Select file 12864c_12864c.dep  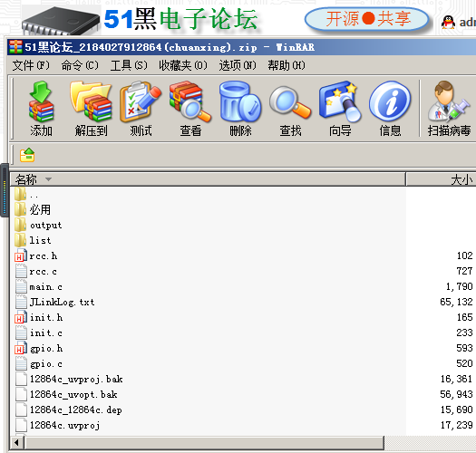pyautogui.click(x=75, y=410)
